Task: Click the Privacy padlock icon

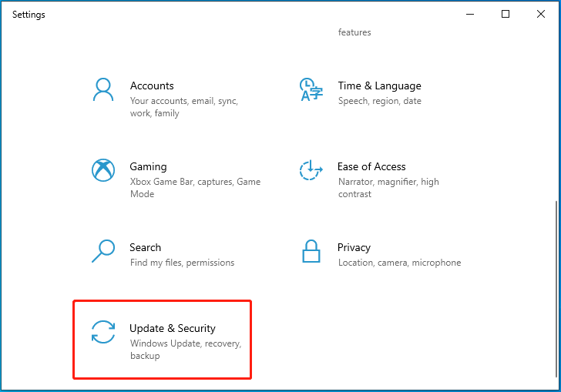Action: pos(311,251)
